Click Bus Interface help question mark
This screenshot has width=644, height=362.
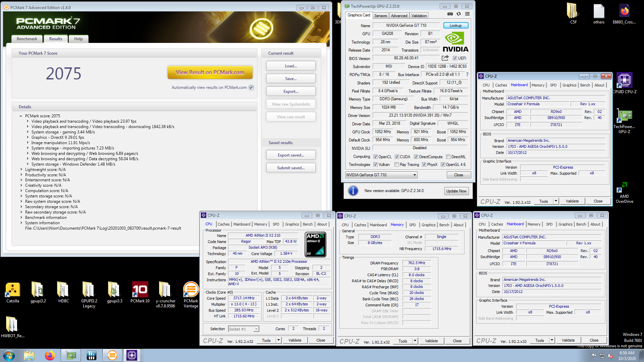pyautogui.click(x=467, y=74)
